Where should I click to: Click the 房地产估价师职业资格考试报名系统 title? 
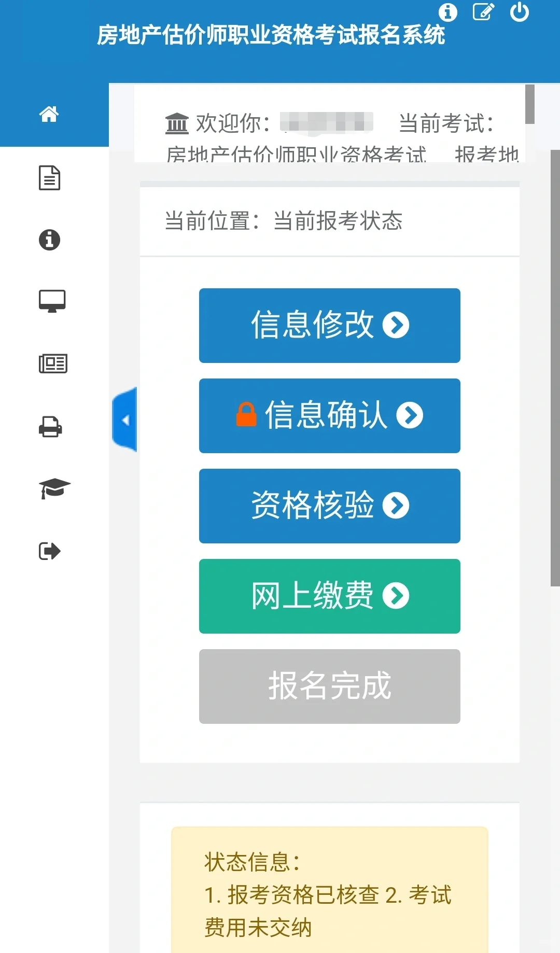pyautogui.click(x=271, y=35)
